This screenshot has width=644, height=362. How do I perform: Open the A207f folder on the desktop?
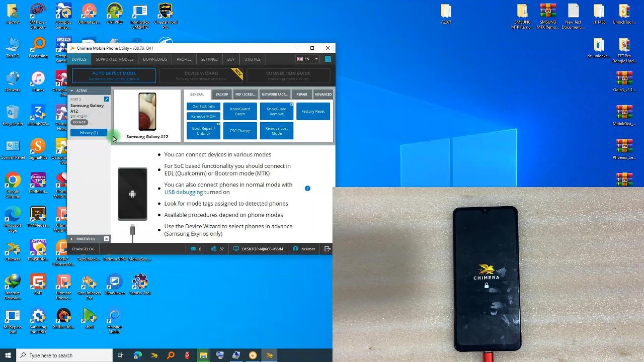[446, 14]
